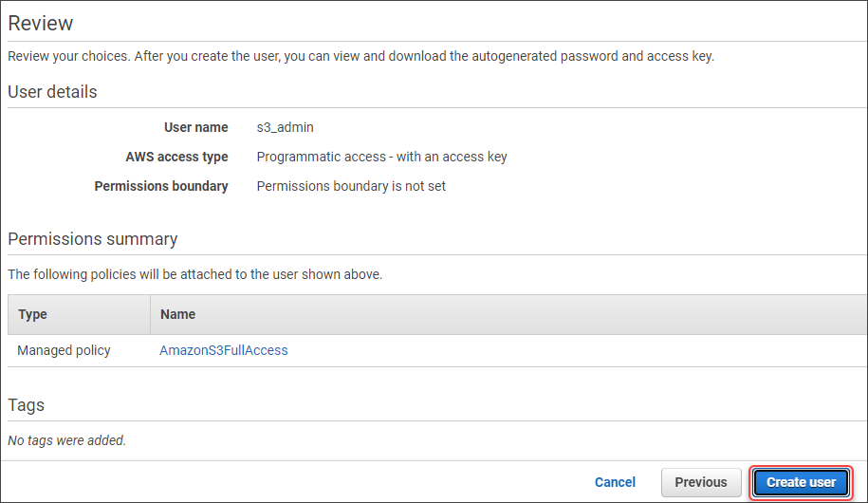This screenshot has width=868, height=503.
Task: Select the Managed policy table cell
Action: coord(64,350)
